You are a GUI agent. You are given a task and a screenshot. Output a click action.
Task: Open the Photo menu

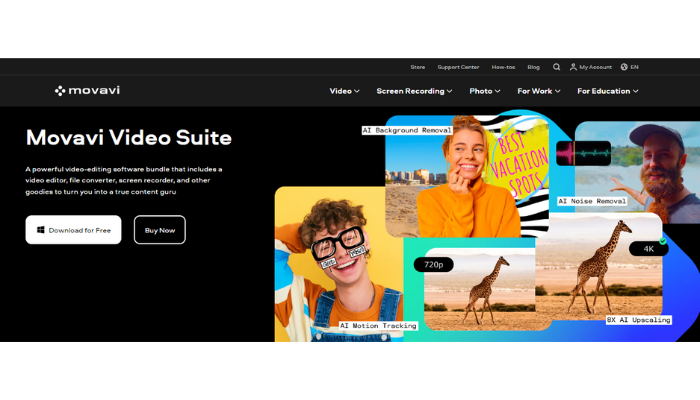(485, 91)
